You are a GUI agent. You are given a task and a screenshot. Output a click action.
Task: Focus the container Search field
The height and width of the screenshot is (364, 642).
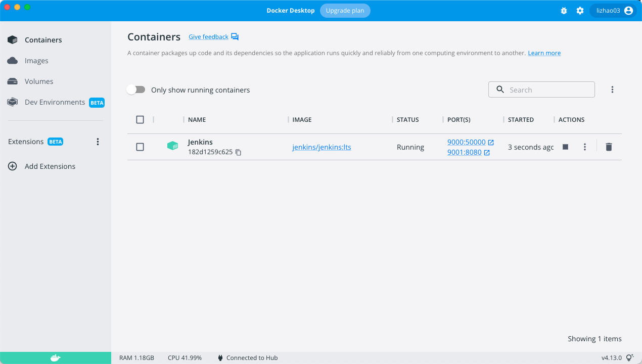(x=541, y=89)
